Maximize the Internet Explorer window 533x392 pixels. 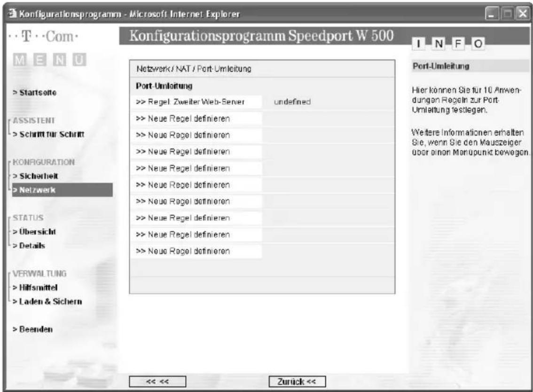(x=507, y=14)
